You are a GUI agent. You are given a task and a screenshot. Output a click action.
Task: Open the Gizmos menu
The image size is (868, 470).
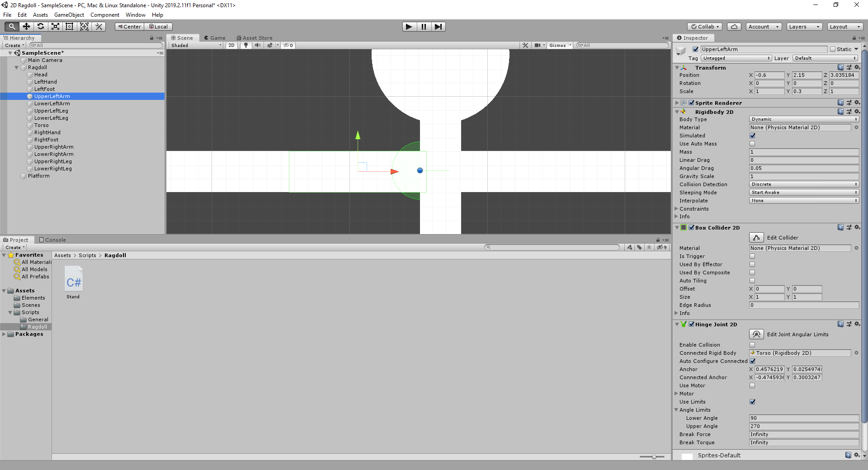pyautogui.click(x=560, y=45)
